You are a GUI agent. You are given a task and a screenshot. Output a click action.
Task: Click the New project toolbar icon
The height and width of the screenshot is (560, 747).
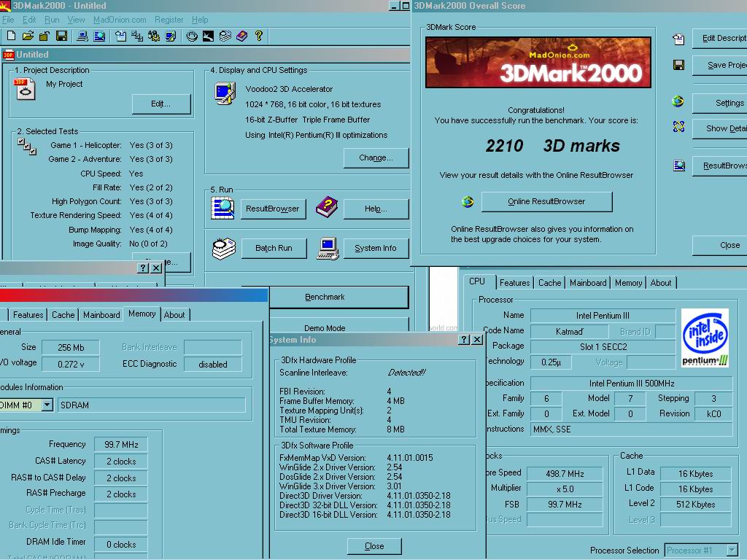[11, 36]
